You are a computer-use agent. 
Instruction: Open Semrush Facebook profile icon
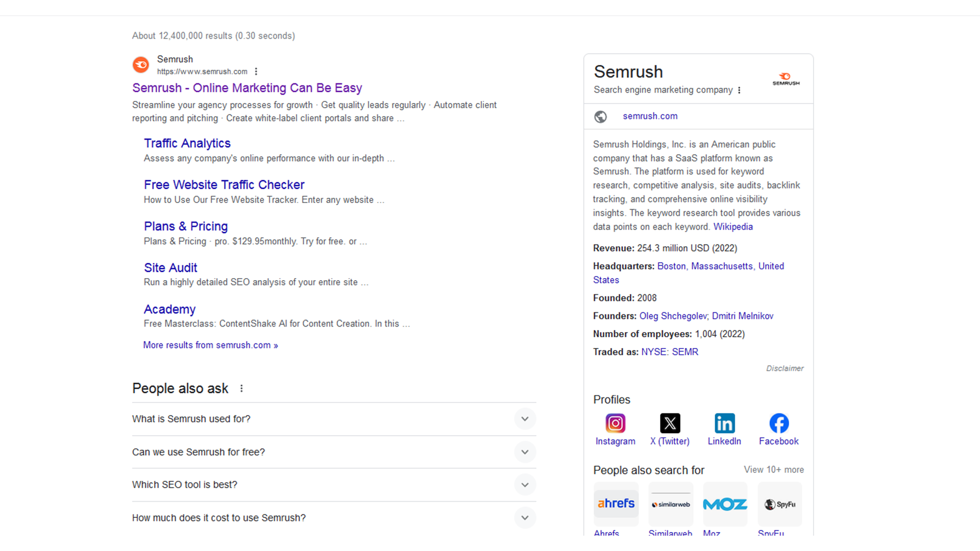(779, 423)
